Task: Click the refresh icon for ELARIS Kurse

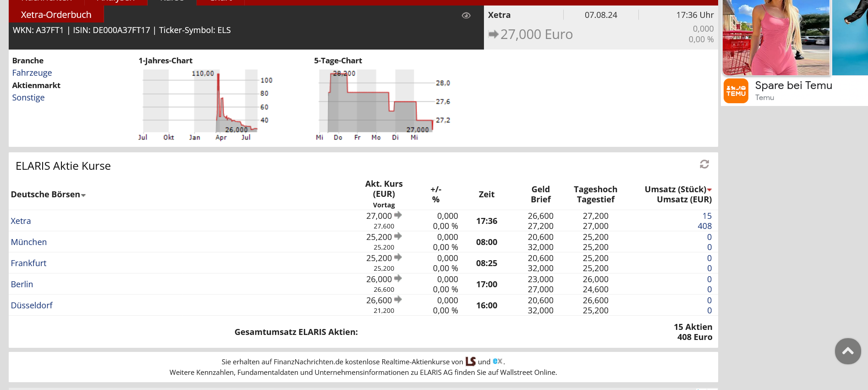Action: (x=704, y=164)
